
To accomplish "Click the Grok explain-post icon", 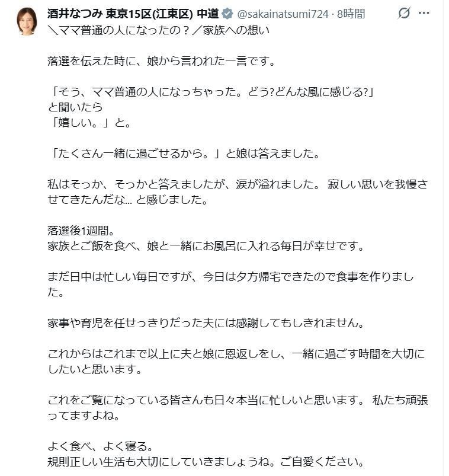I will point(404,13).
